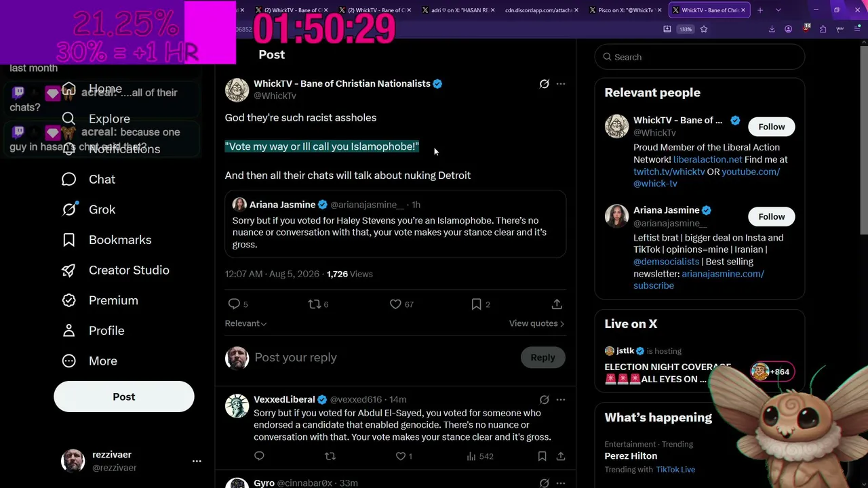Expand the Relevant replies sort dropdown
The width and height of the screenshot is (868, 488).
pyautogui.click(x=245, y=323)
